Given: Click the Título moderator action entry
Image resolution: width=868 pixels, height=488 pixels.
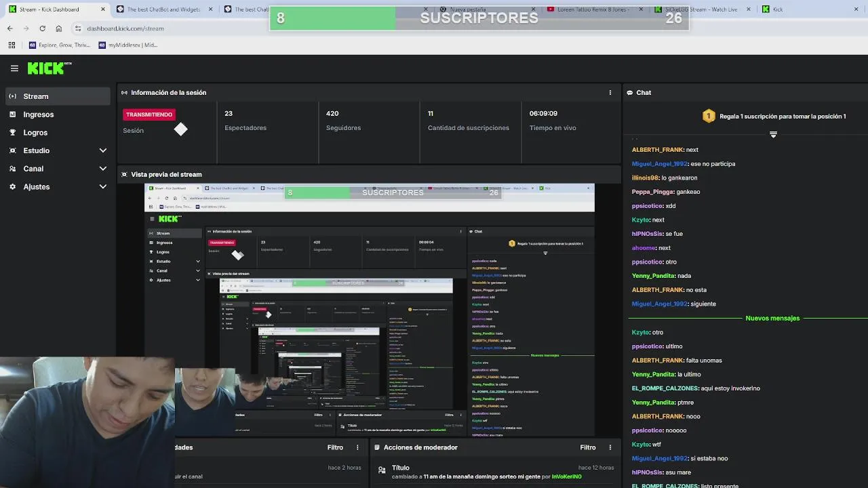Looking at the screenshot, I should point(496,472).
